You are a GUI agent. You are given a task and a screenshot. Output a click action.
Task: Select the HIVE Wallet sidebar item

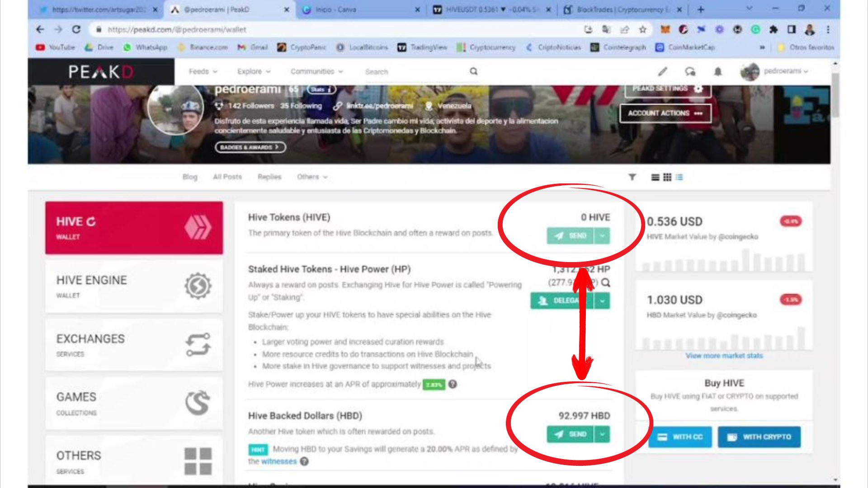(134, 228)
